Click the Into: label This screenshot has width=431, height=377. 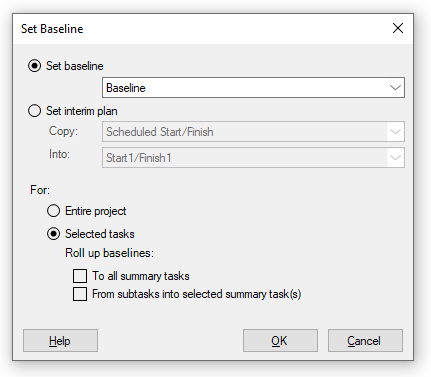(59, 154)
